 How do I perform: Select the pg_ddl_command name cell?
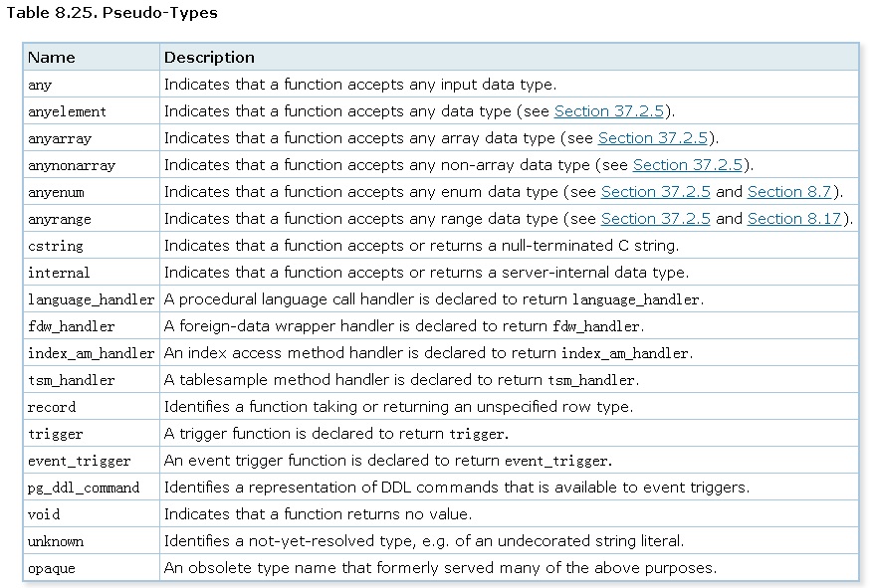[x=84, y=488]
